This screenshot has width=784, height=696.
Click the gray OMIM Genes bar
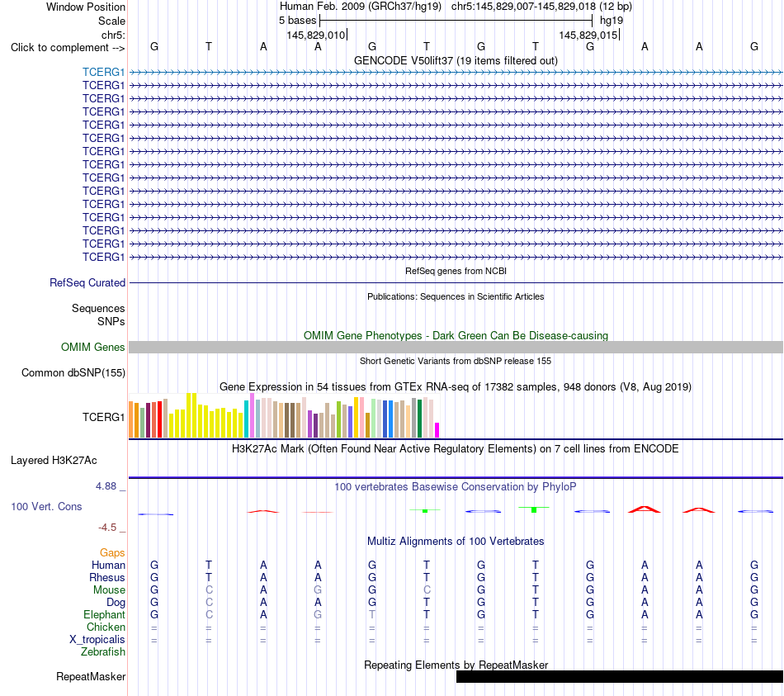(456, 348)
